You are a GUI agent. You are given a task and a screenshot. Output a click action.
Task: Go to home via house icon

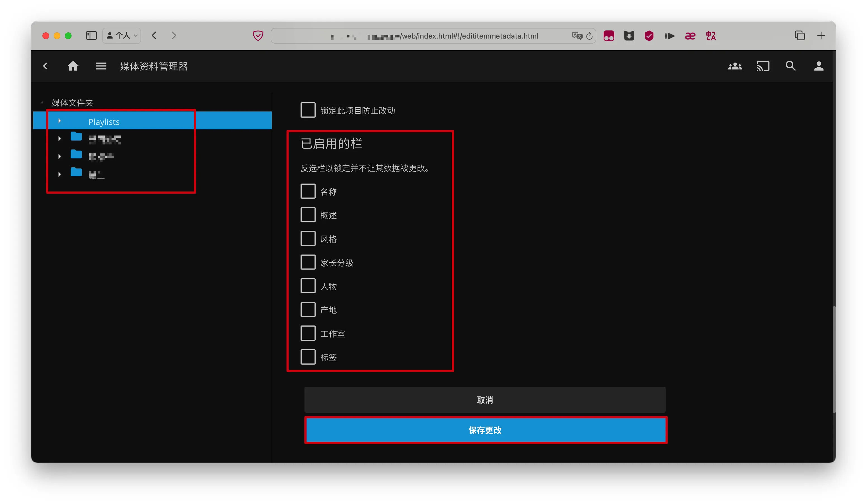[73, 66]
